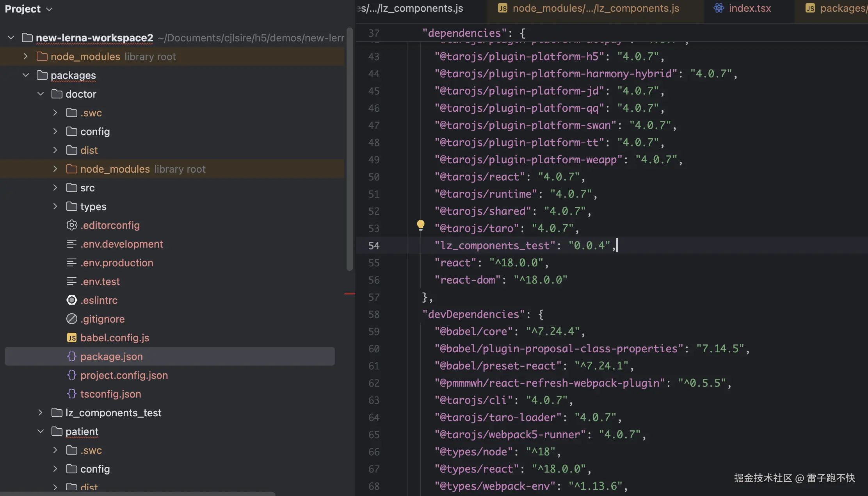This screenshot has height=496, width=868.
Task: Click the React icon on index.tsx tab
Action: (719, 8)
